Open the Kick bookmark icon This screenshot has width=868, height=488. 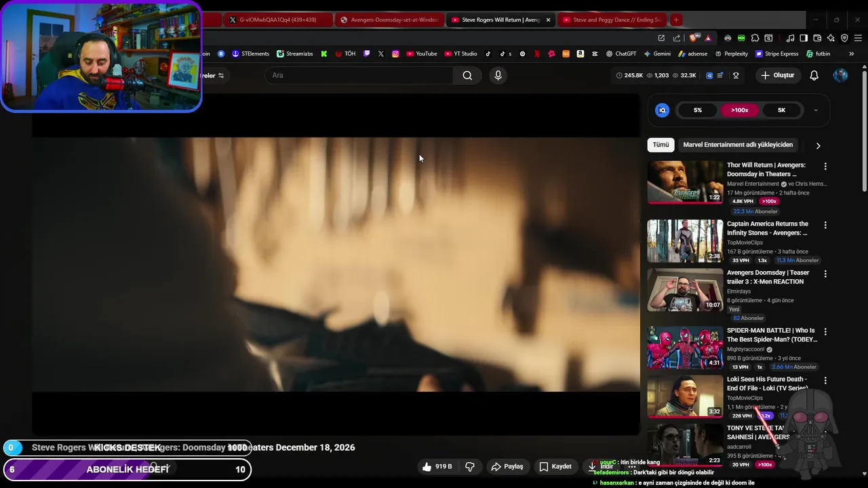pos(324,54)
